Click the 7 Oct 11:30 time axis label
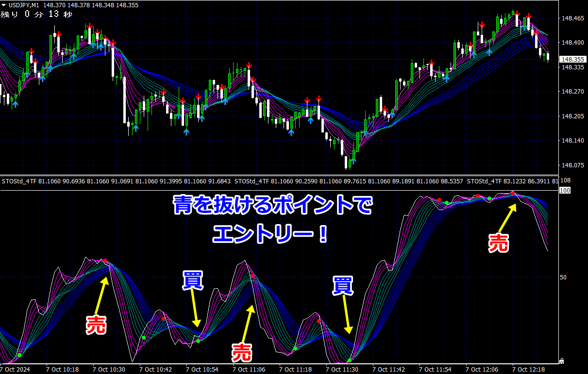588x374 pixels. (342, 370)
